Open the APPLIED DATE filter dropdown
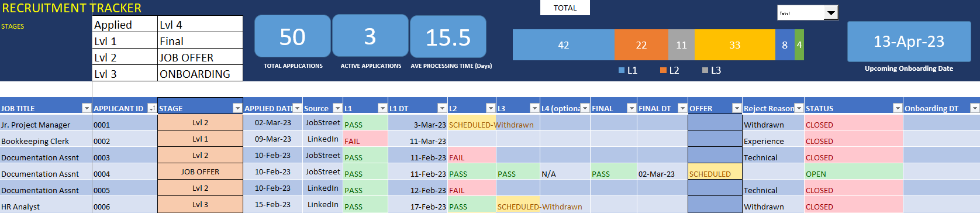Viewport: 980px width, 213px height. coord(297,108)
